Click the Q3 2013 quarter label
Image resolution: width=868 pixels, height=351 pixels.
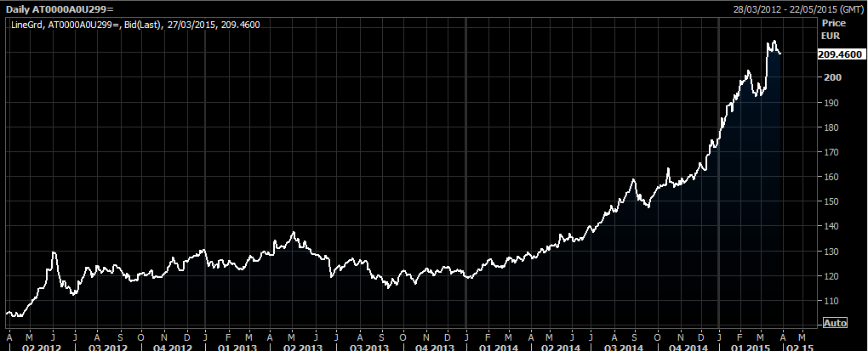[x=368, y=347]
